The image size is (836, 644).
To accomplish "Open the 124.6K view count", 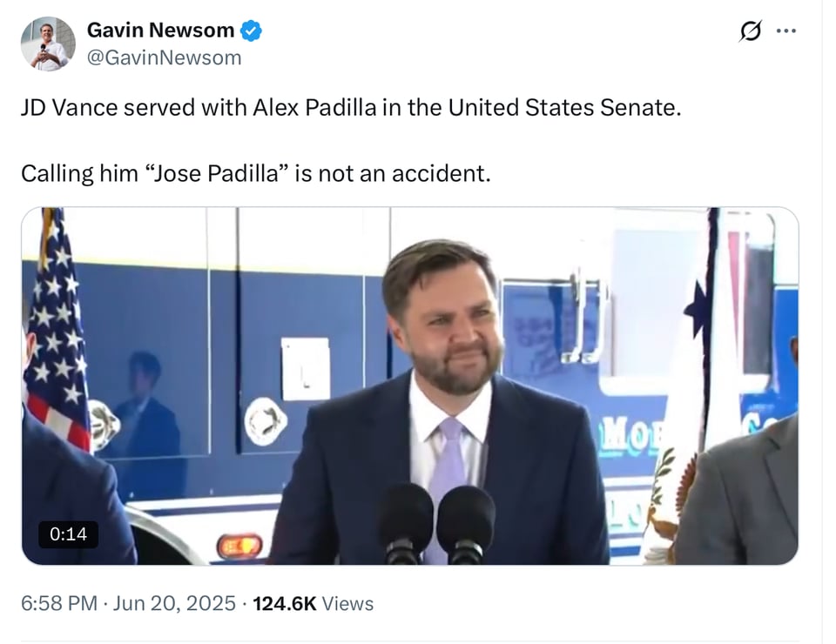I will 284,603.
